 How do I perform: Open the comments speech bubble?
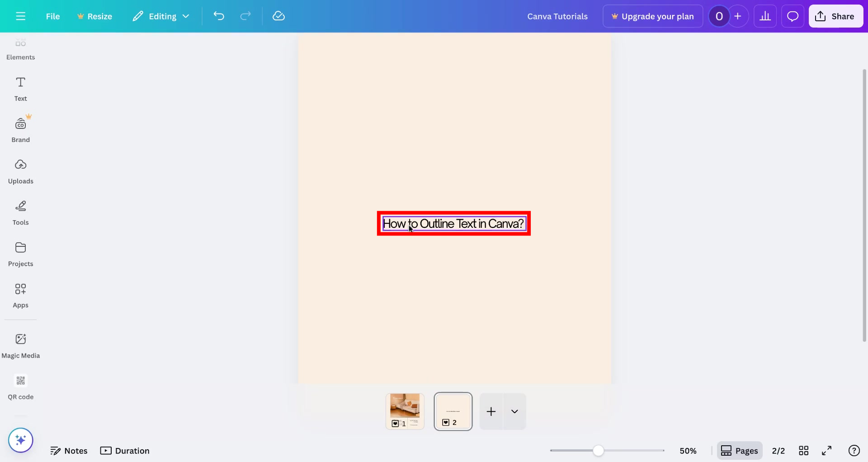tap(793, 16)
